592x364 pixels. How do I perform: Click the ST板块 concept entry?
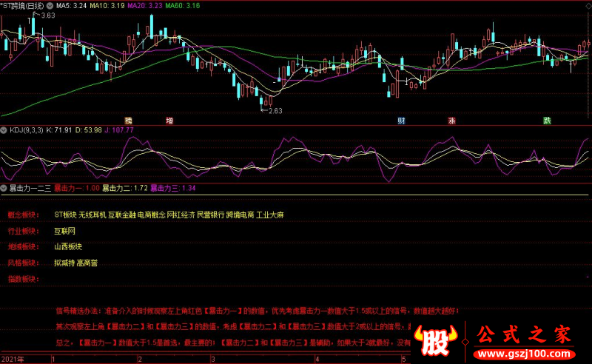coord(65,215)
